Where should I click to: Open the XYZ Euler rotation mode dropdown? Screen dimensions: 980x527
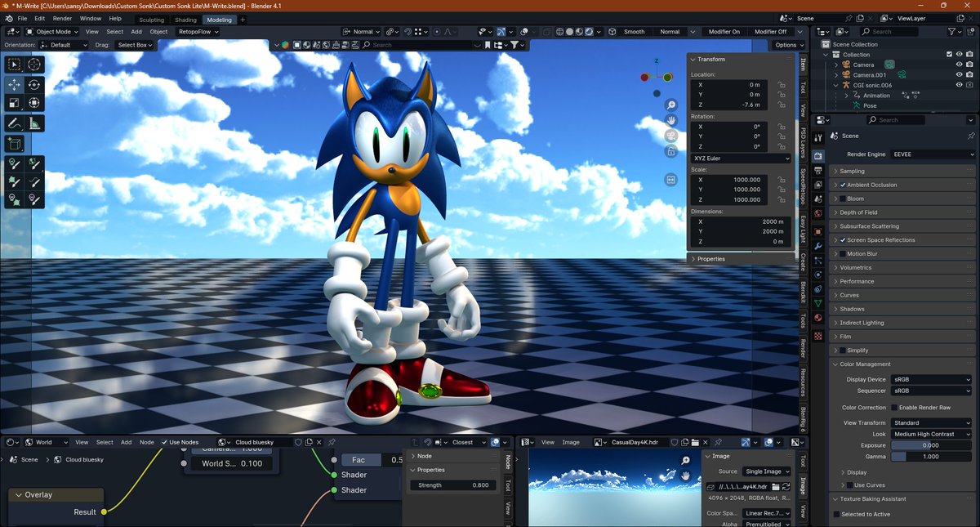tap(741, 158)
